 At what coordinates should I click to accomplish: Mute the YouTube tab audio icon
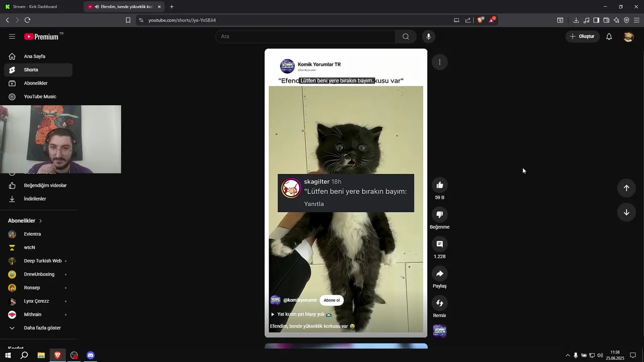tap(97, 7)
